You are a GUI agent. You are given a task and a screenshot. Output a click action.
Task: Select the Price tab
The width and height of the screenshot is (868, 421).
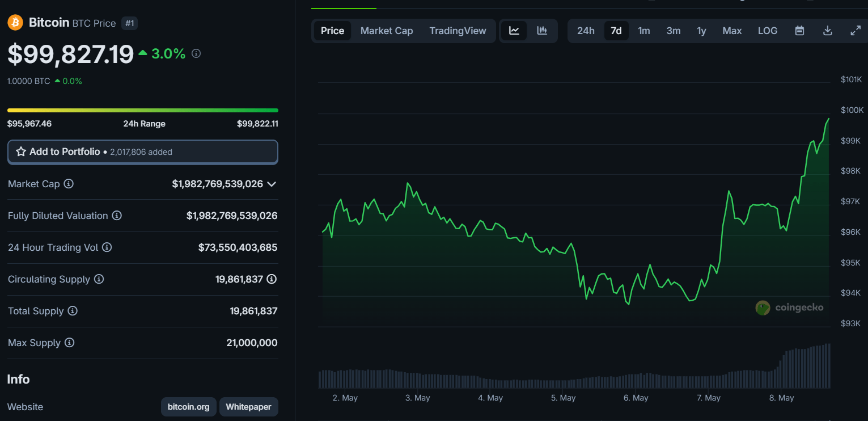point(332,31)
